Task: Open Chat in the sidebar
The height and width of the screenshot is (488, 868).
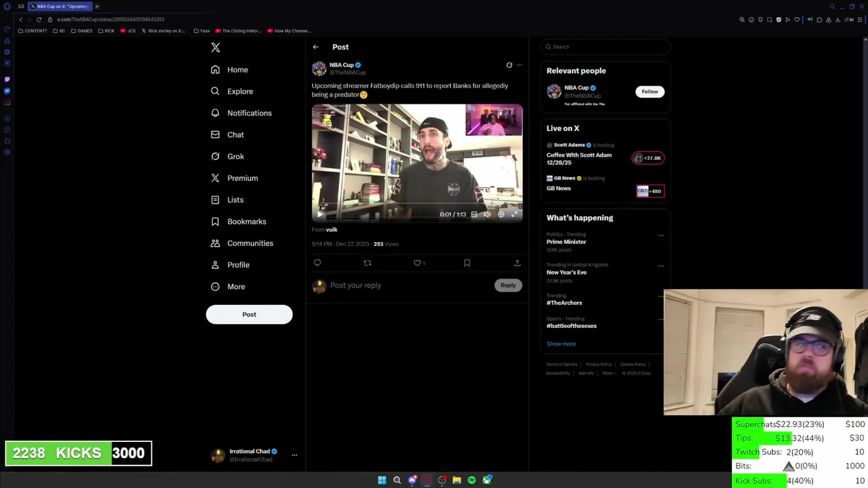Action: pos(226,135)
